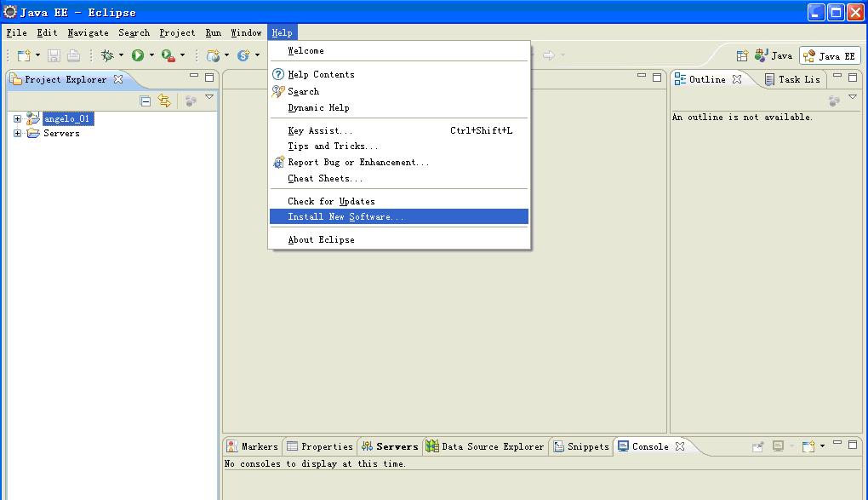The height and width of the screenshot is (500, 868).
Task: Switch to the Snippets tab
Action: (x=581, y=446)
